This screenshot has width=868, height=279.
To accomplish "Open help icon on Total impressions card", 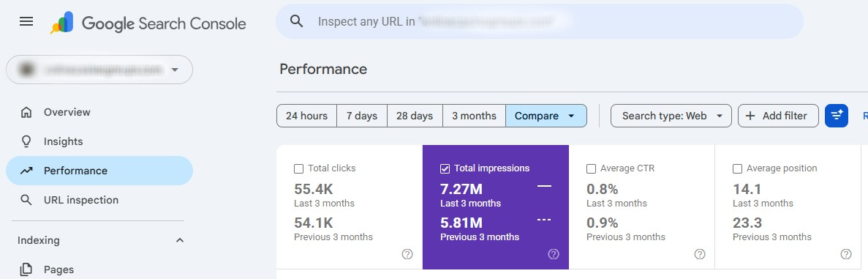I will [x=553, y=254].
